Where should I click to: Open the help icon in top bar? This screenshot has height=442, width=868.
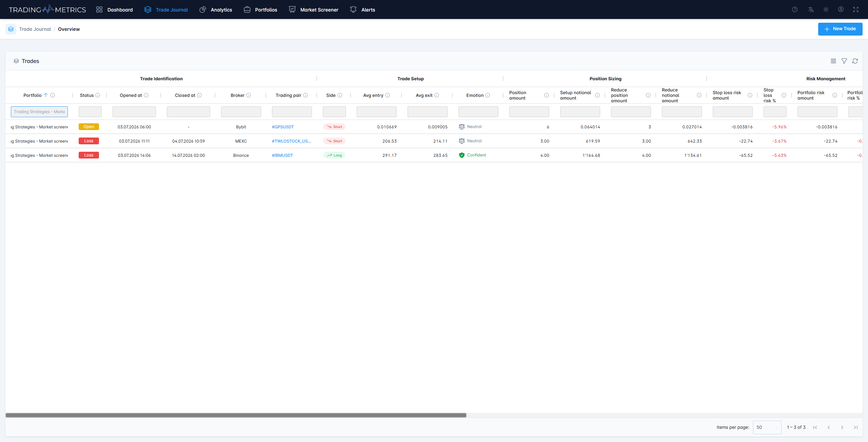coord(794,9)
